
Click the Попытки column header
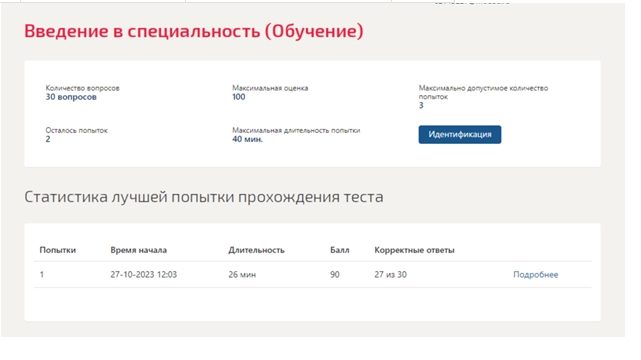pos(58,250)
